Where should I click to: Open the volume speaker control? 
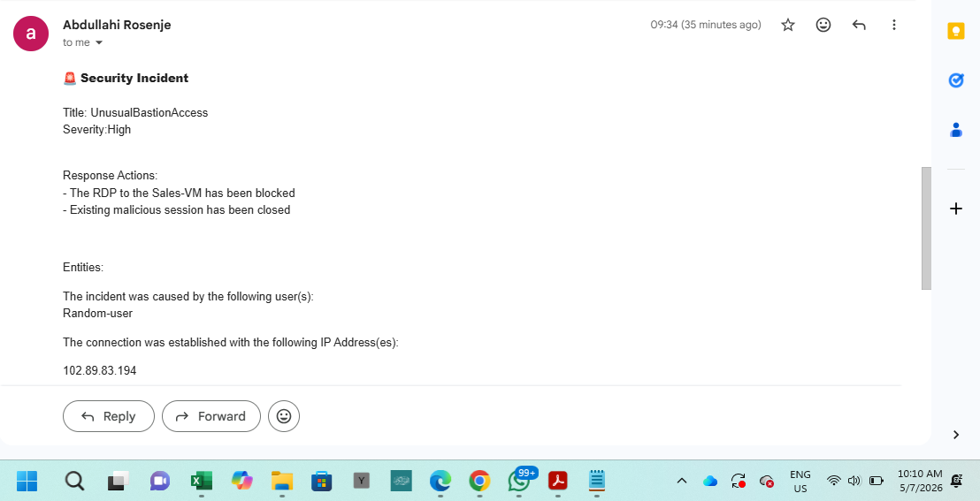coord(854,481)
